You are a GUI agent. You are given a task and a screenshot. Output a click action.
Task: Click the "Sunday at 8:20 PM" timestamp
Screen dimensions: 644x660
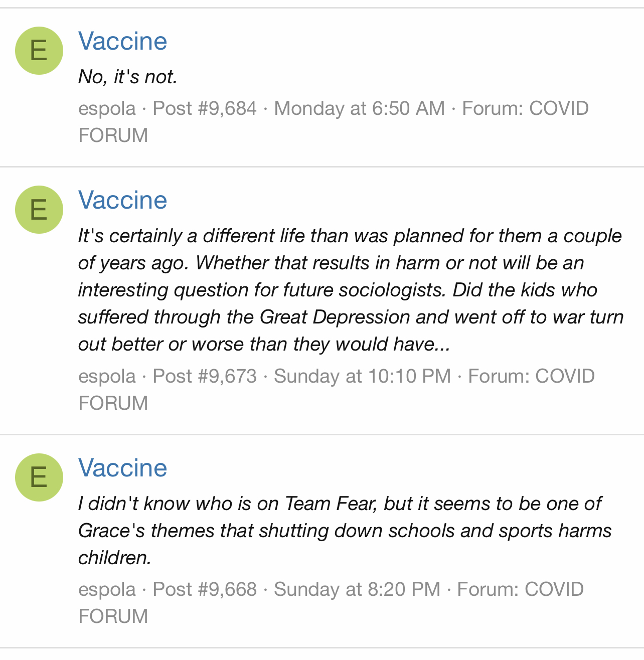coord(357,589)
